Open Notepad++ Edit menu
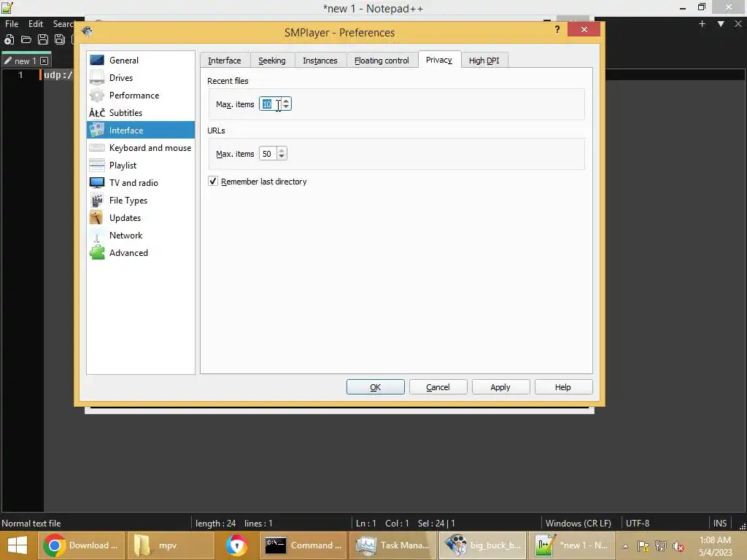This screenshot has width=747, height=560. coord(35,24)
